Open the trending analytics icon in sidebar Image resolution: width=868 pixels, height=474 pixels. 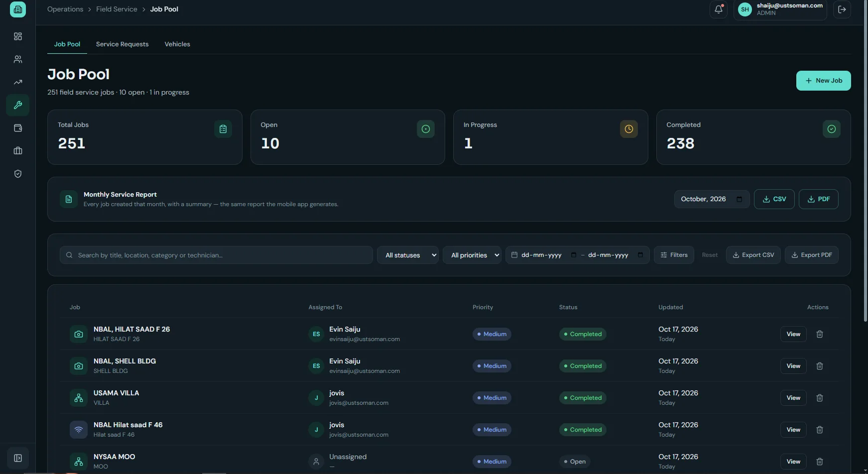pos(18,82)
